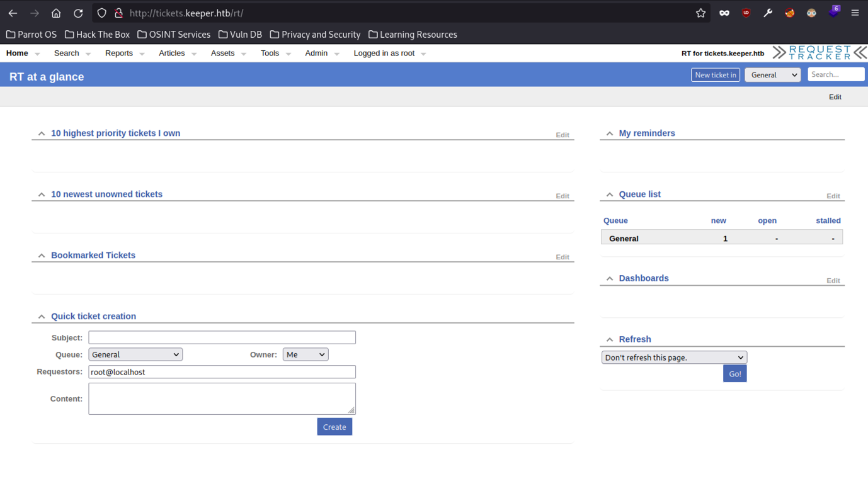Reload the current page
This screenshot has width=868, height=479.
click(x=77, y=13)
